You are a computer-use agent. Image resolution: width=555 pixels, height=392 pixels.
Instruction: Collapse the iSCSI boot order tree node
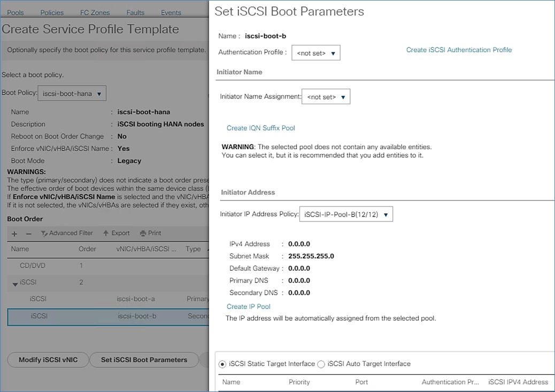point(15,283)
